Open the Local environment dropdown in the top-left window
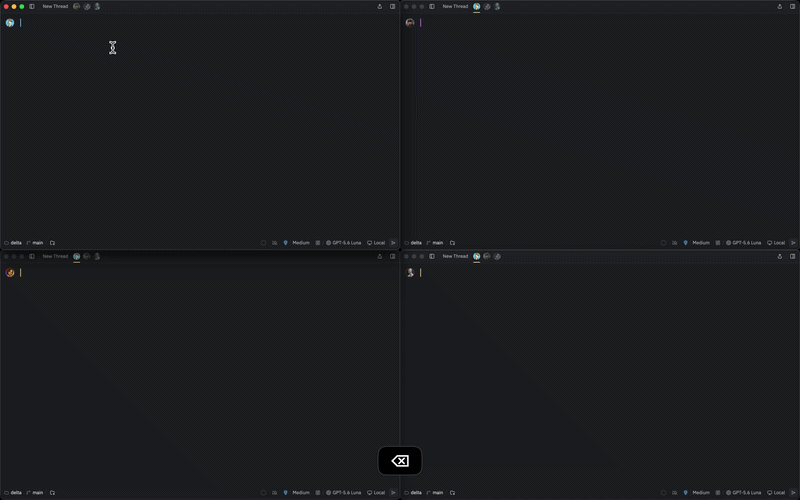The height and width of the screenshot is (500, 800). (376, 243)
